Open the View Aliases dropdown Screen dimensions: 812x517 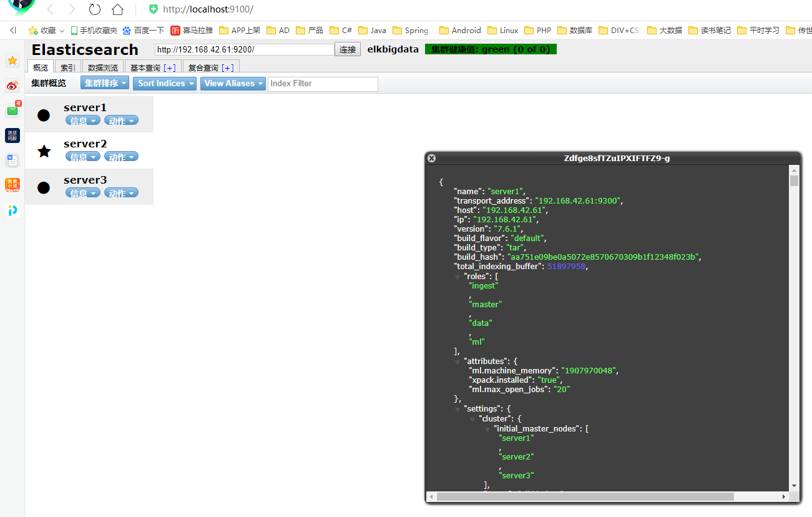(x=233, y=83)
